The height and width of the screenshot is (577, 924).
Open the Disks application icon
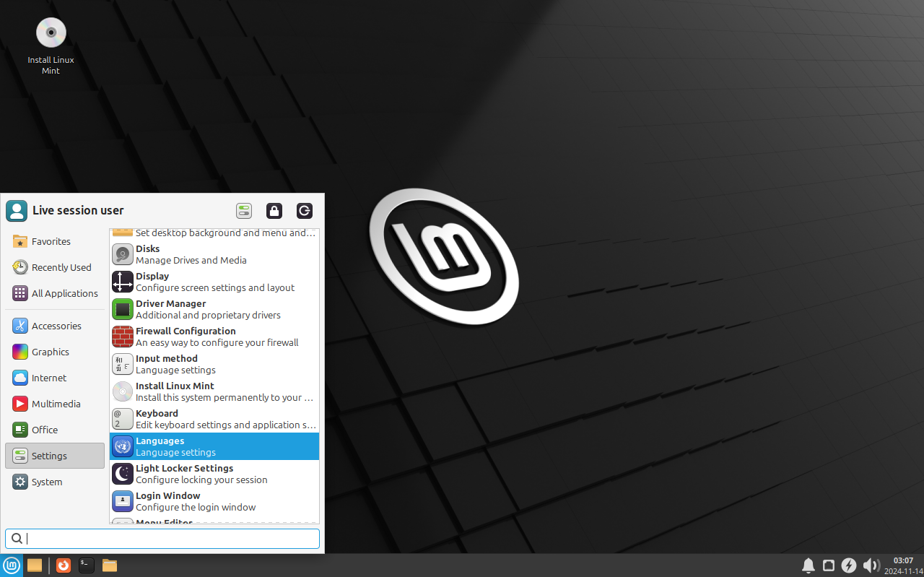123,254
